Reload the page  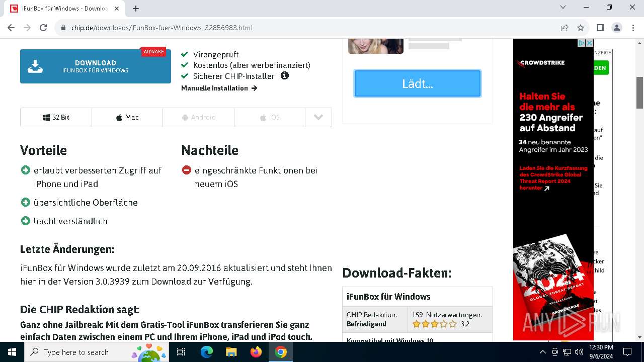click(43, 28)
